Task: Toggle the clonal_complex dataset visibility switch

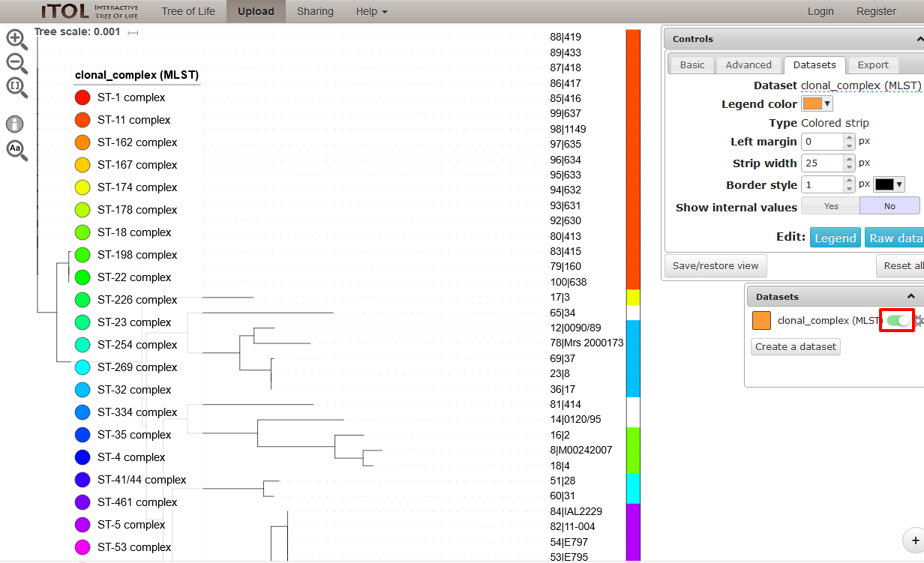Action: [x=898, y=321]
